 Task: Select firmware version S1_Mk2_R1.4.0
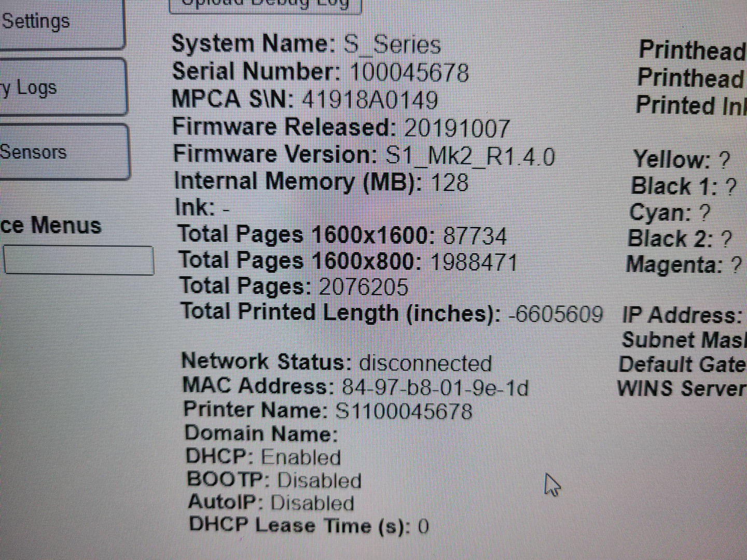(471, 156)
